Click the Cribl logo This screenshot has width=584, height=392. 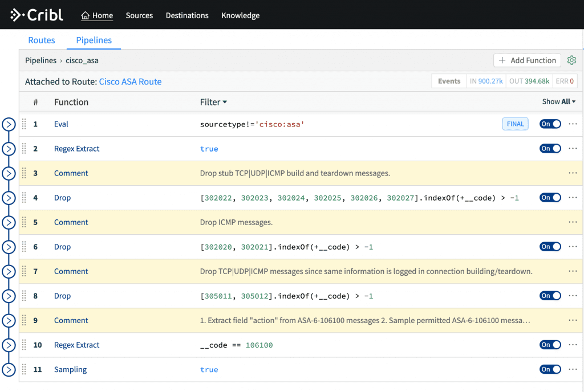38,15
